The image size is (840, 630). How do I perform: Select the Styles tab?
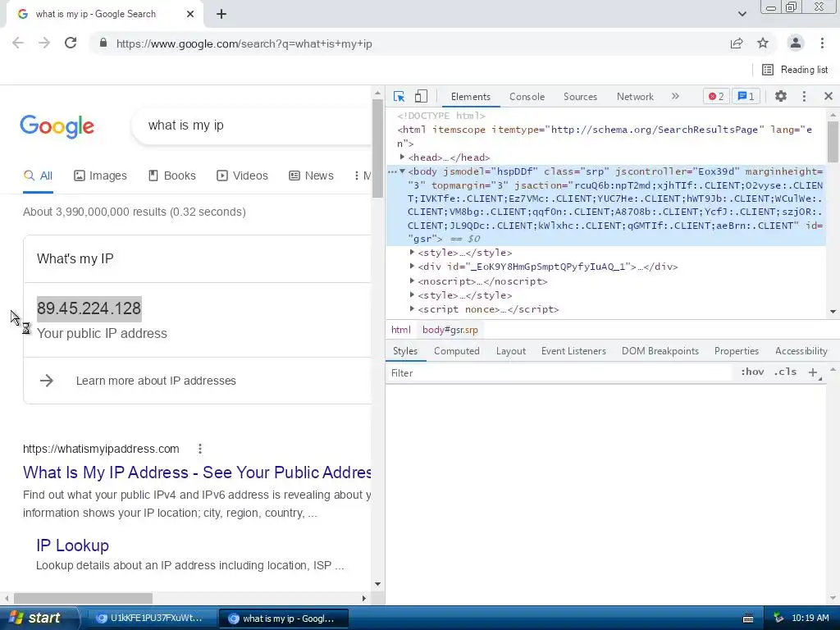click(x=405, y=351)
